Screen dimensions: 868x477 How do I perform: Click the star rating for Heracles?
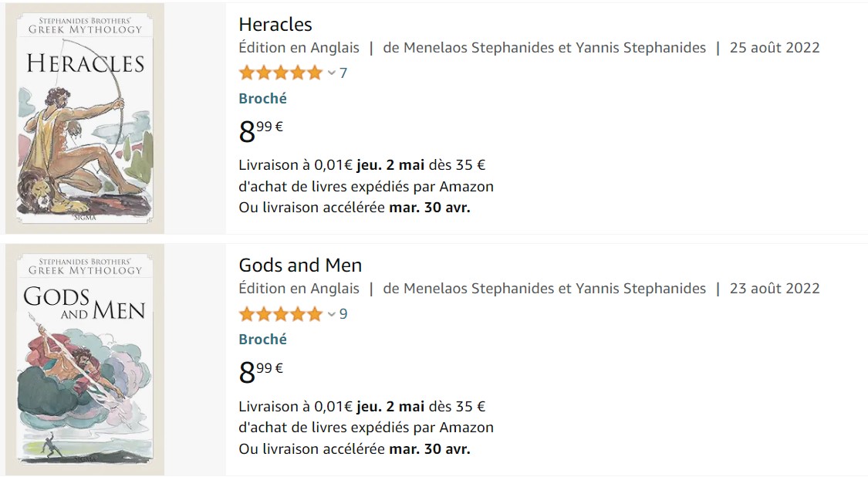pos(280,73)
